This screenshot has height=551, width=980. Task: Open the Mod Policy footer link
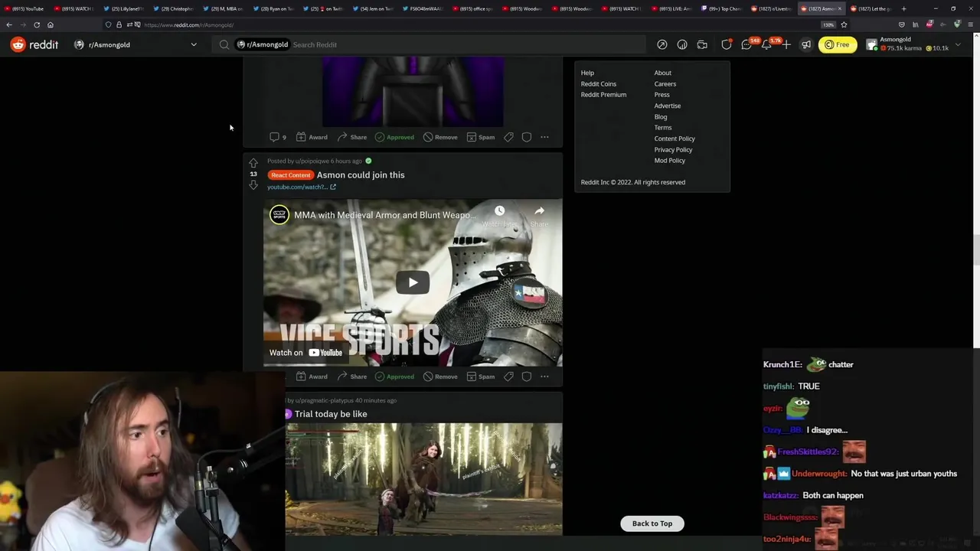coord(670,161)
